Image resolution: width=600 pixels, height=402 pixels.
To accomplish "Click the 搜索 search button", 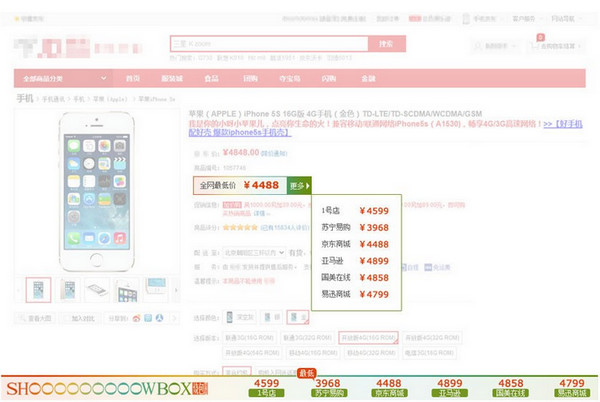I will [x=386, y=44].
